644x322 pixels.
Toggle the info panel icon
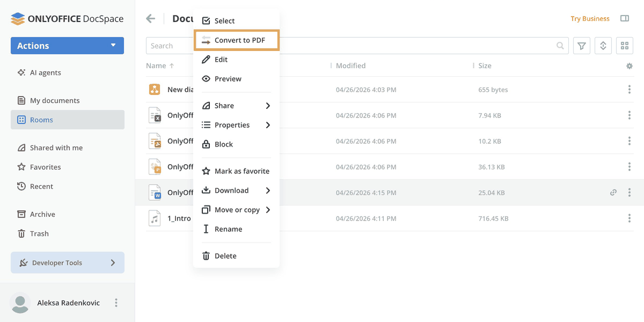(x=625, y=19)
